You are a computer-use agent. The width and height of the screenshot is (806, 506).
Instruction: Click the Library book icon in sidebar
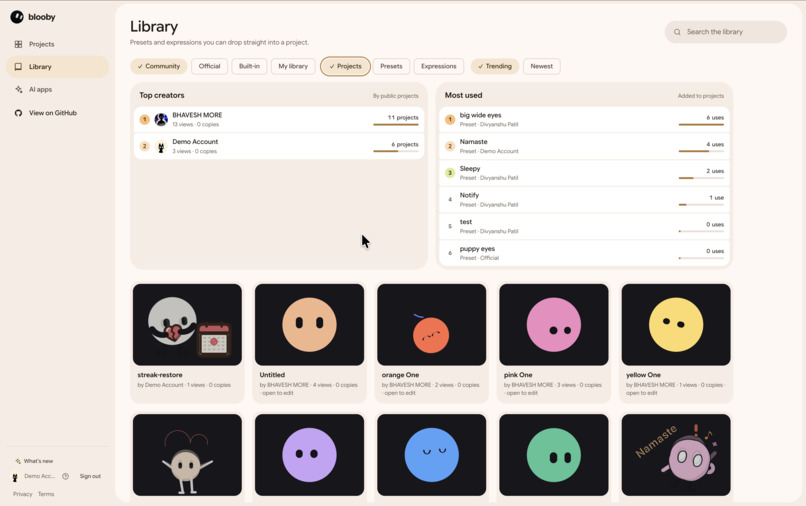19,67
